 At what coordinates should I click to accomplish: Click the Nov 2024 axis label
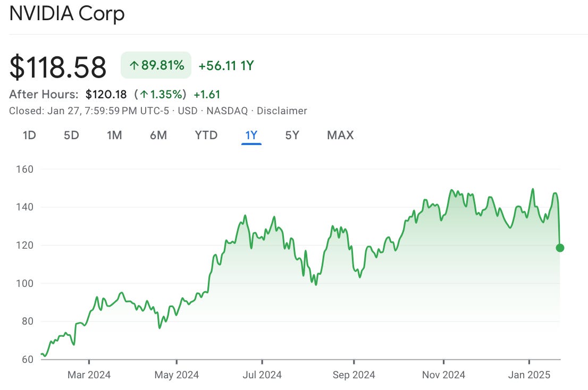pyautogui.click(x=443, y=375)
